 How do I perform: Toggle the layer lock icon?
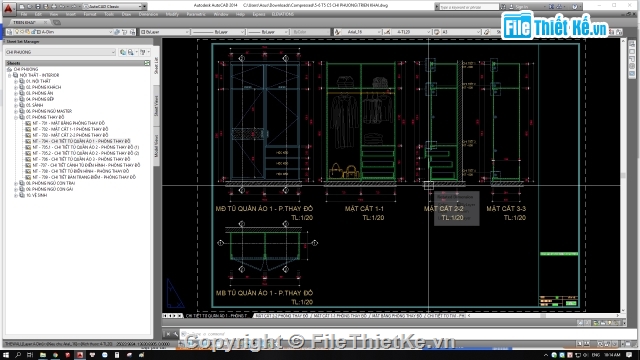pos(28,32)
